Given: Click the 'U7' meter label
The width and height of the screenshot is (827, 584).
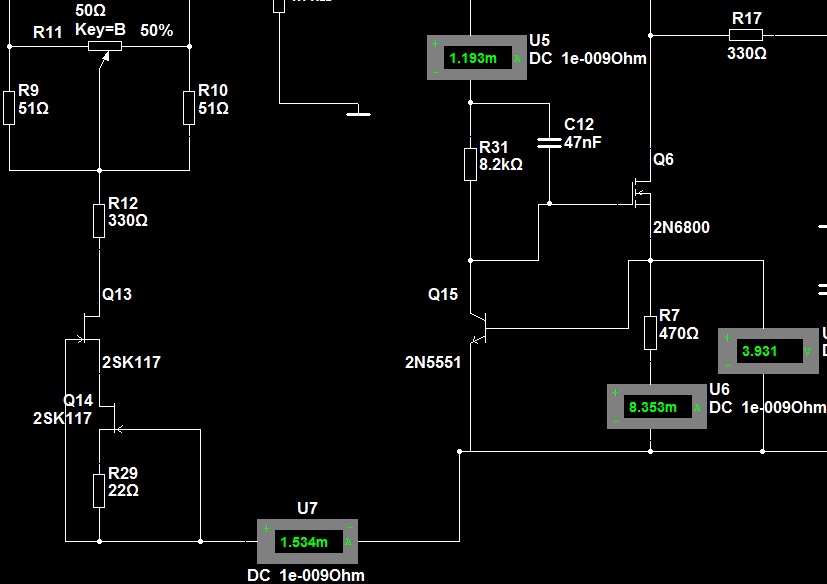Looking at the screenshot, I should pos(307,508).
